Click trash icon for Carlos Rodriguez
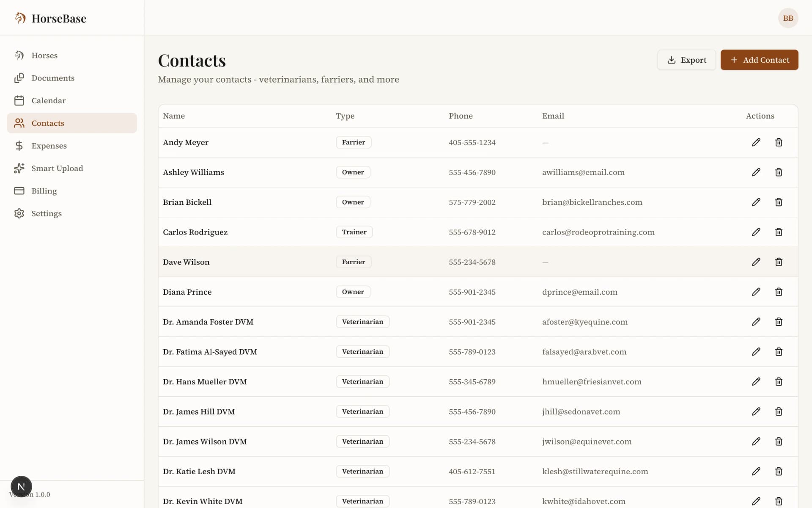812x508 pixels. [778, 232]
